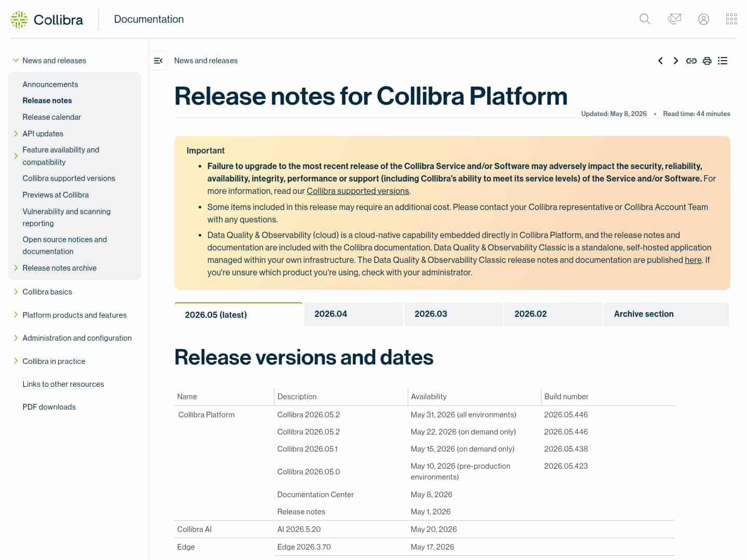Open the apps grid menu icon

(731, 19)
